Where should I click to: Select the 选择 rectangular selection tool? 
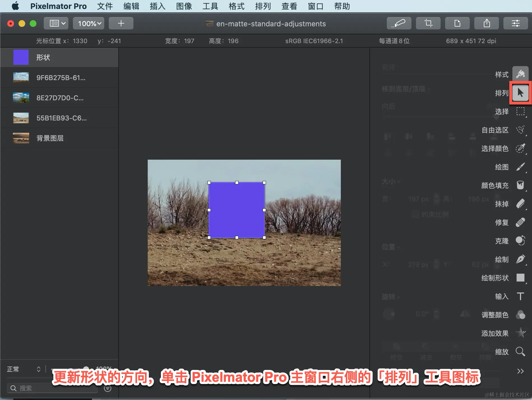tap(520, 111)
